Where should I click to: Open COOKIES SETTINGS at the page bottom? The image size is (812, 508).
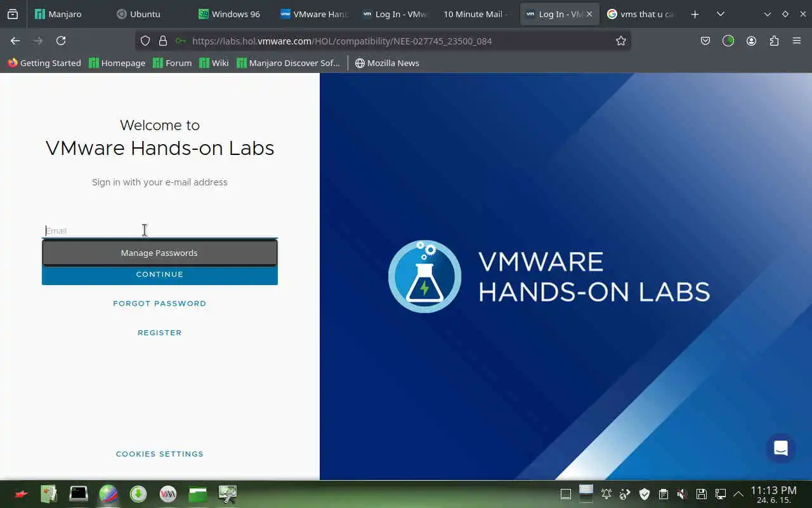[x=160, y=454]
